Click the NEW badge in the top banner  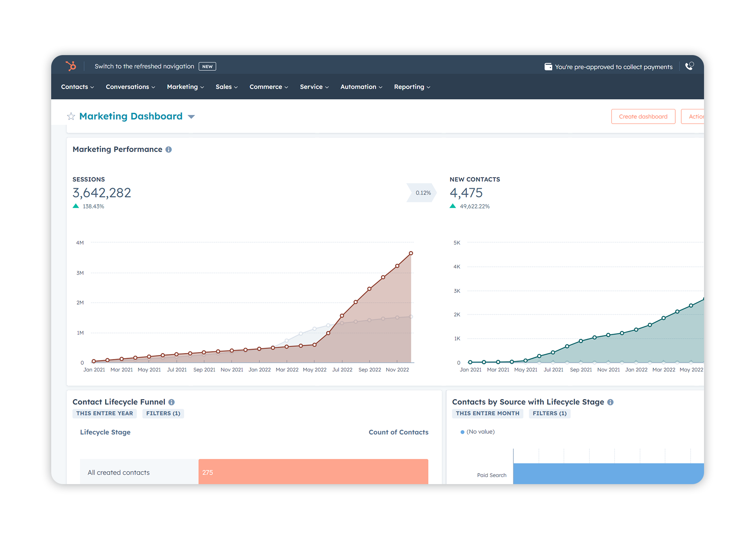pyautogui.click(x=207, y=66)
